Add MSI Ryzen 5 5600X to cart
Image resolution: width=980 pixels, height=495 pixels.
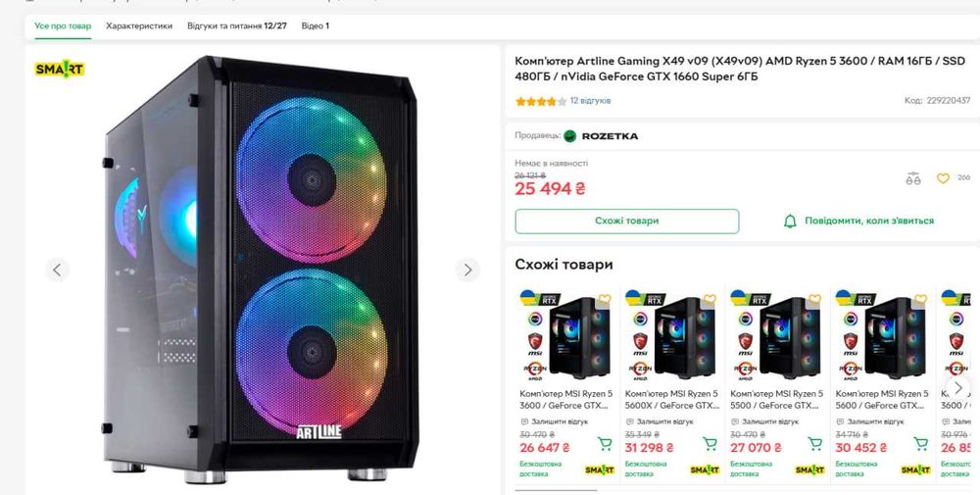[709, 444]
